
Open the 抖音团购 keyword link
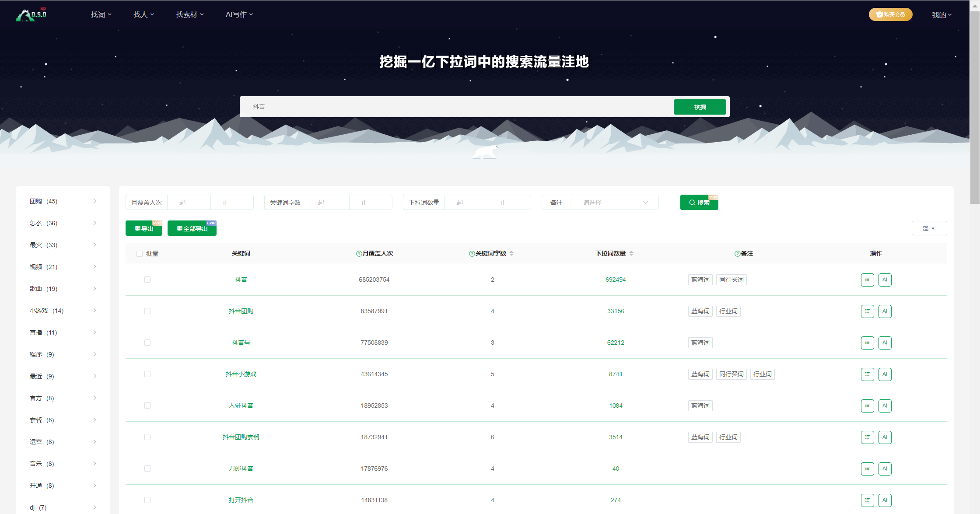pyautogui.click(x=241, y=311)
